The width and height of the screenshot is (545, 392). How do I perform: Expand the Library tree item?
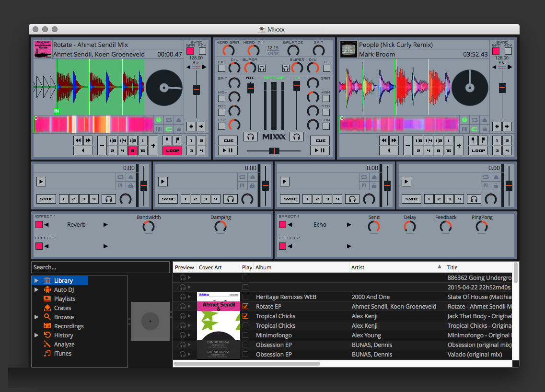pyautogui.click(x=36, y=280)
